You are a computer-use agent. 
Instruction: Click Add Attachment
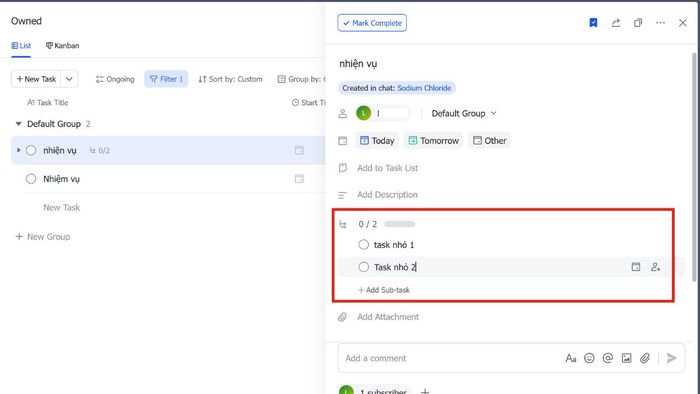[x=388, y=317]
